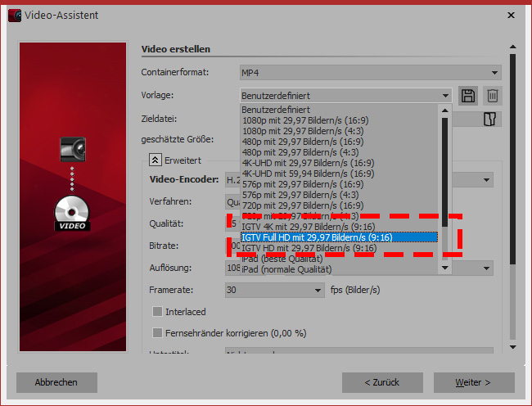
Task: Click the Zieldatei label
Action: [x=159, y=119]
